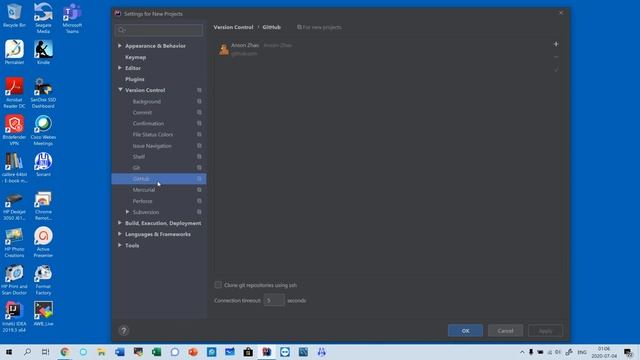Screen dimensions: 640x360
Task: Click the Apply button
Action: coord(545,331)
